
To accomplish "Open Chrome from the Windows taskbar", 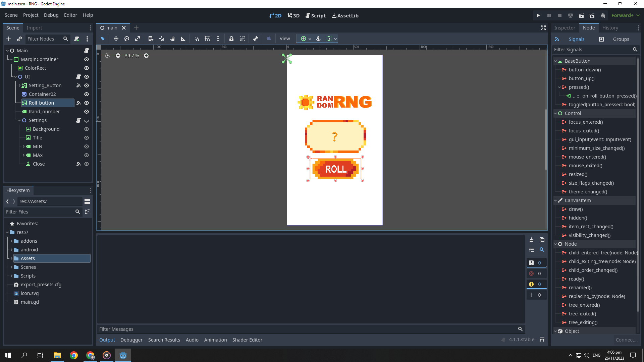I will pyautogui.click(x=74, y=355).
